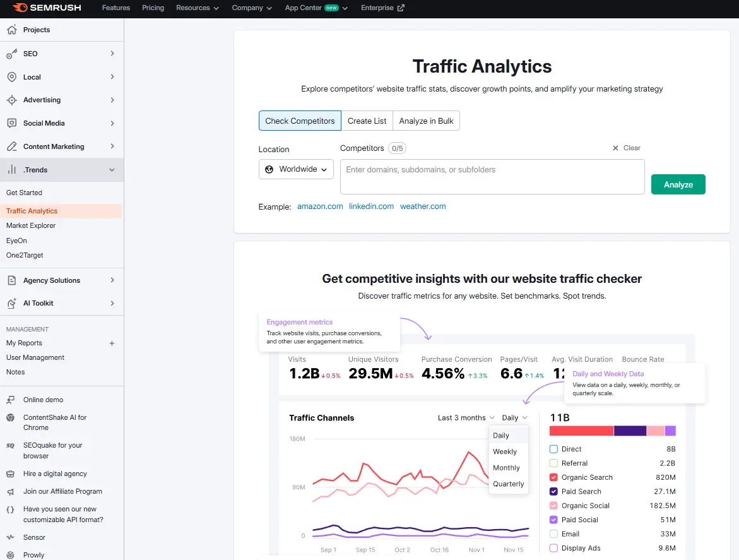Click the Social Media icon
The width and height of the screenshot is (739, 560).
point(12,123)
